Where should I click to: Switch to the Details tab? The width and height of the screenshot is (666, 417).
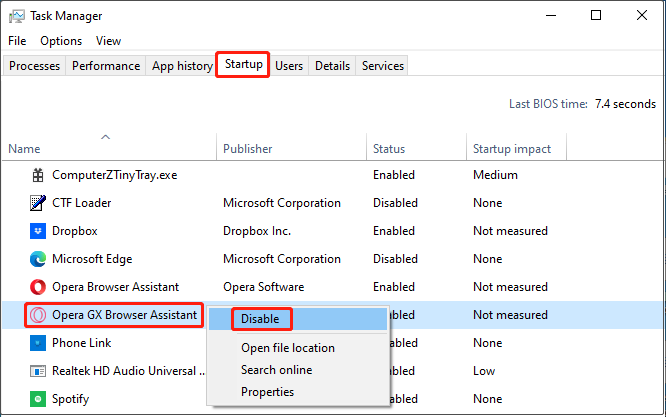(332, 66)
